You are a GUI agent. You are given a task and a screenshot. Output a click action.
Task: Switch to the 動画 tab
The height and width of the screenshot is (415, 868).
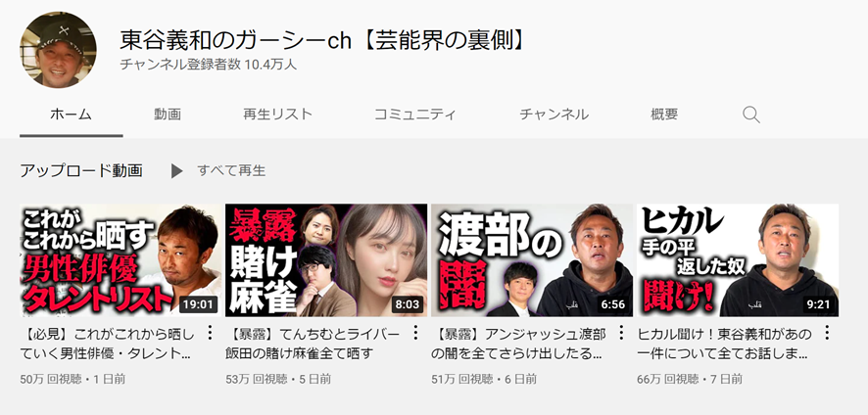click(x=168, y=115)
